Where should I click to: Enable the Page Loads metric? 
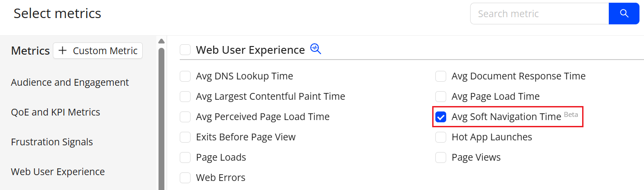click(185, 158)
